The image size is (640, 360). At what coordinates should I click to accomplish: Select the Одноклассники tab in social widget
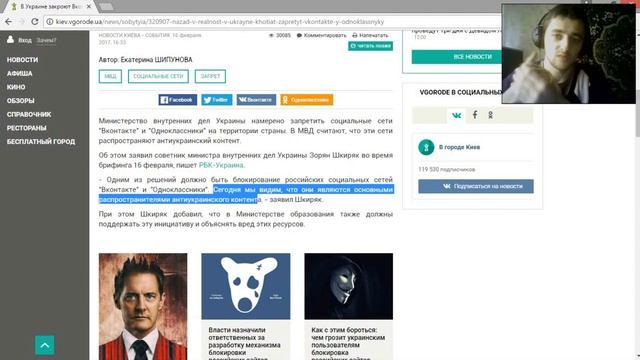pos(491,115)
